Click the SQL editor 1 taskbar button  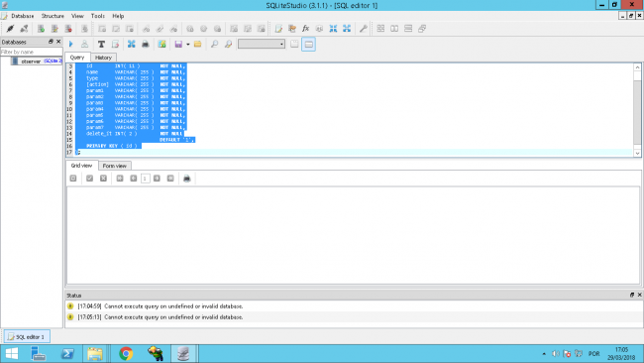[x=27, y=336]
